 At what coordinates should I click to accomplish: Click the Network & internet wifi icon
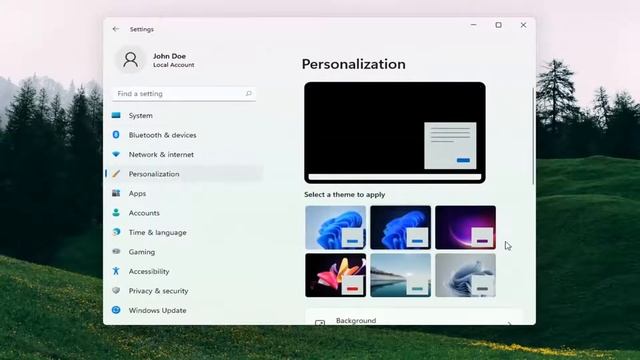[x=116, y=154]
